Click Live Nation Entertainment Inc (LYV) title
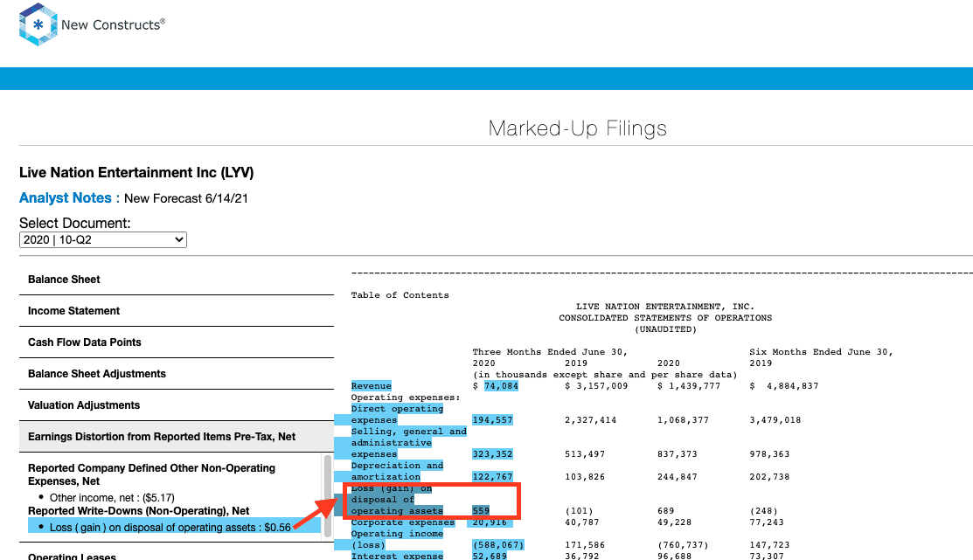The height and width of the screenshot is (560, 973). 136,172
